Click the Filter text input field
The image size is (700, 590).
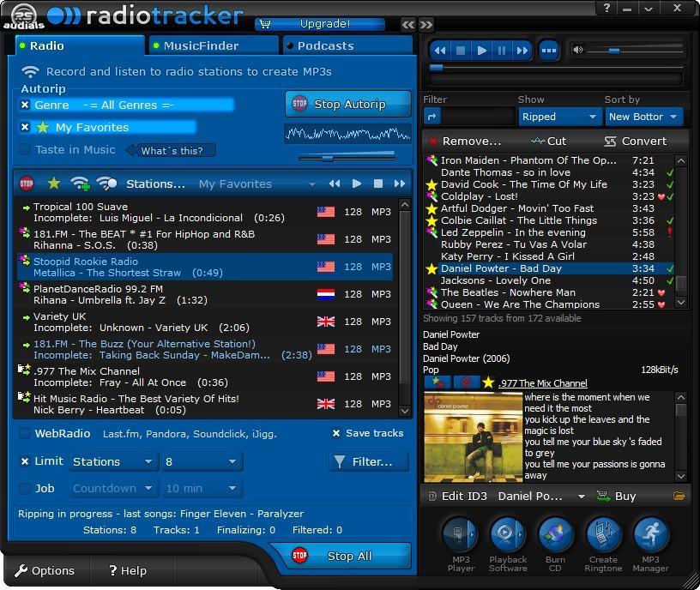(x=478, y=117)
